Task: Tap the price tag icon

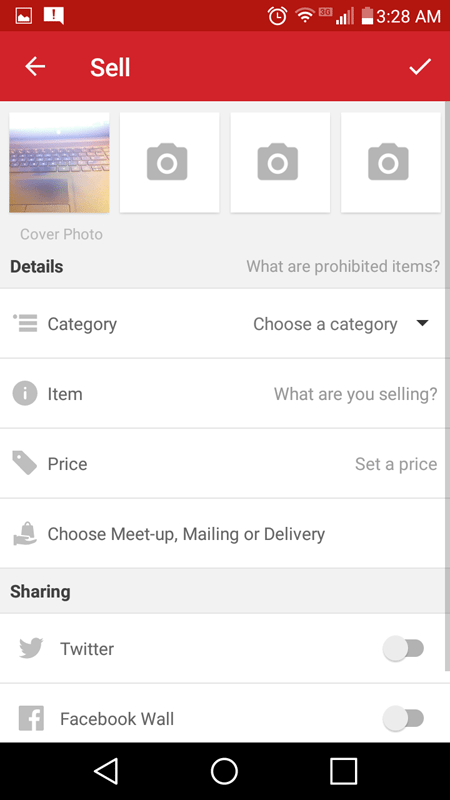Action: point(24,463)
